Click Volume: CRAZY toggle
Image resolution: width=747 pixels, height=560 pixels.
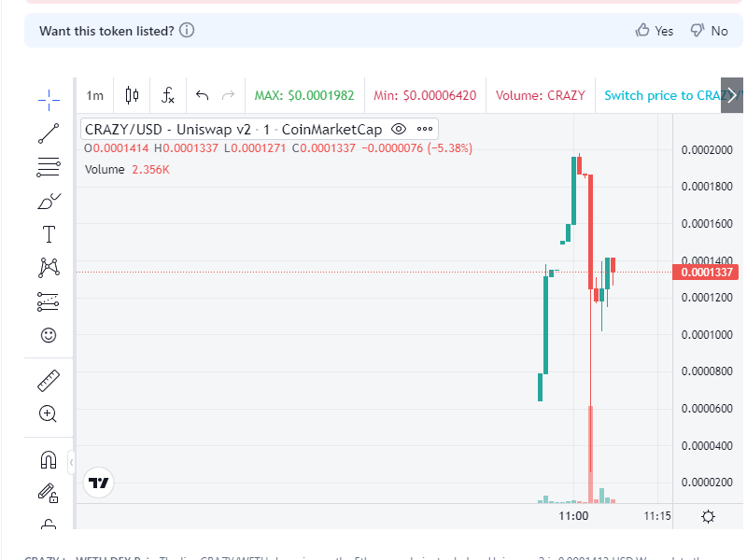pyautogui.click(x=541, y=95)
